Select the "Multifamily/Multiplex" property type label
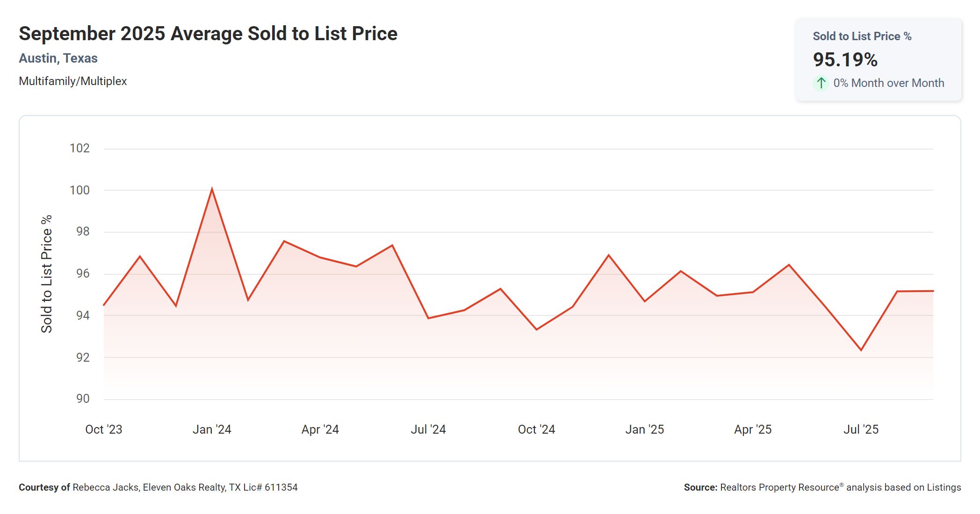 coord(73,81)
